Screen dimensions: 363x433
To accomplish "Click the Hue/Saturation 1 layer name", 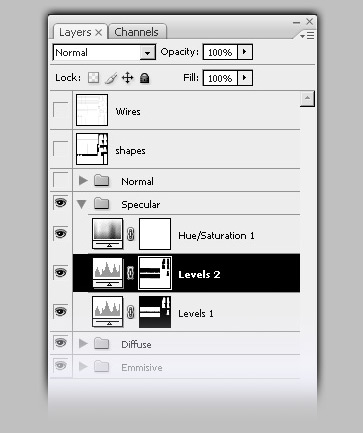I will [216, 236].
